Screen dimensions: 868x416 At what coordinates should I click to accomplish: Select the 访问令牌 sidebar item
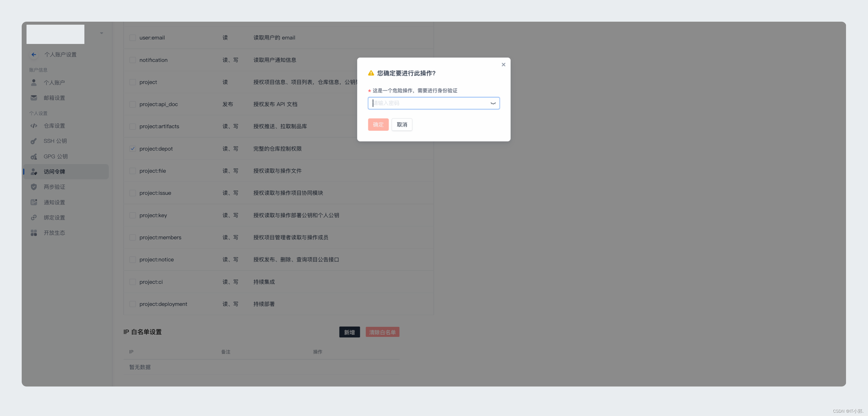click(54, 172)
